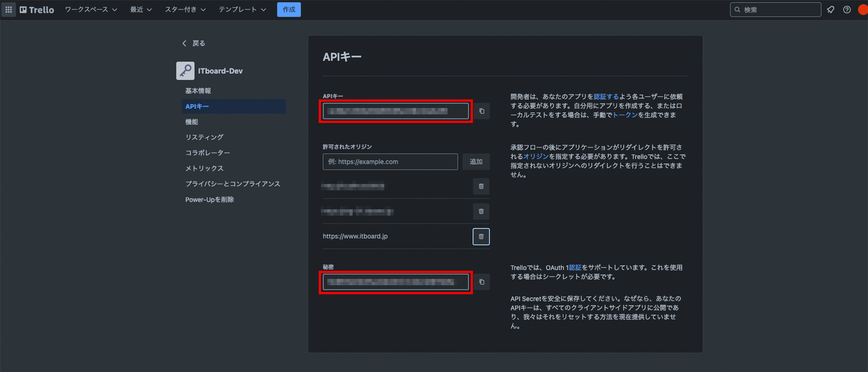
Task: Delete the second allowed origin entry
Action: tap(481, 212)
